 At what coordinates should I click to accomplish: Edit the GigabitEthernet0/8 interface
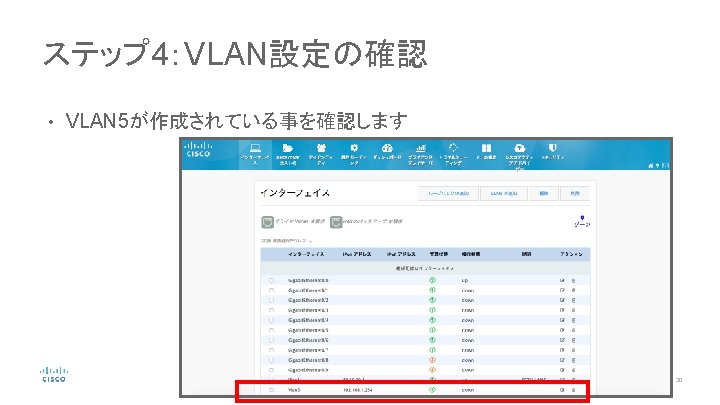tap(562, 360)
